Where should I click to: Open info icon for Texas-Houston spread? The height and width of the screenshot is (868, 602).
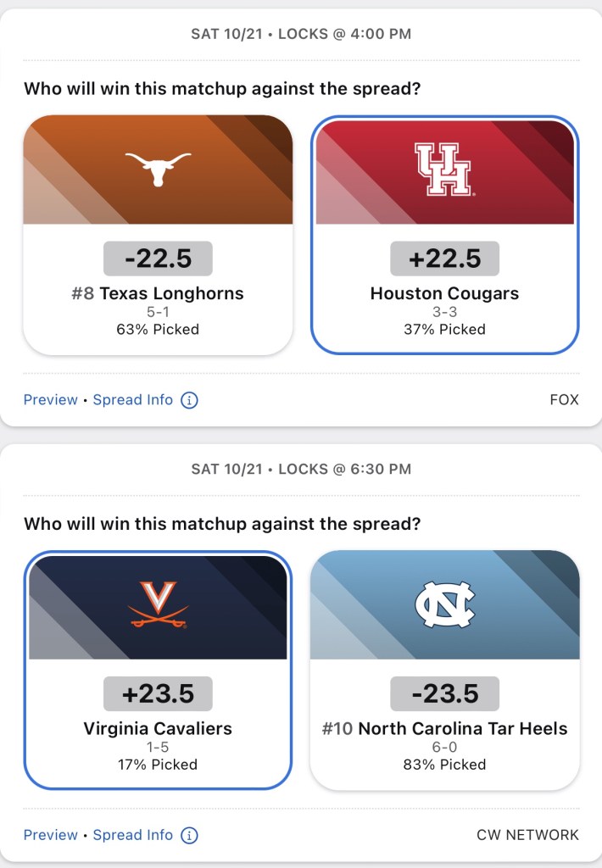190,400
